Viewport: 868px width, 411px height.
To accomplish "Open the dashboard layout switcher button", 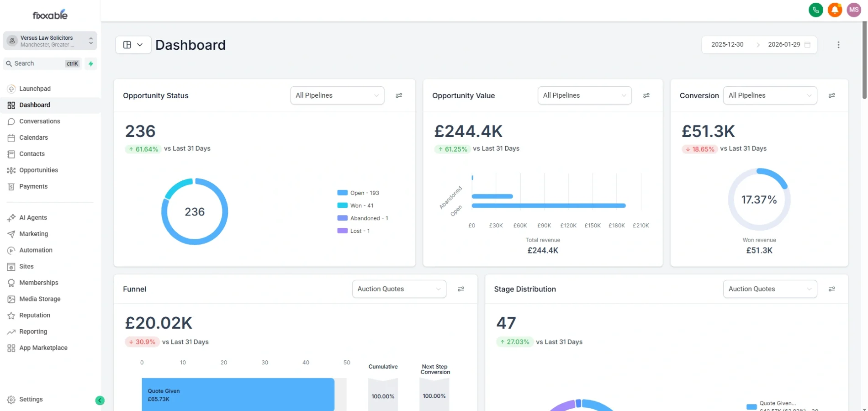I will (133, 45).
